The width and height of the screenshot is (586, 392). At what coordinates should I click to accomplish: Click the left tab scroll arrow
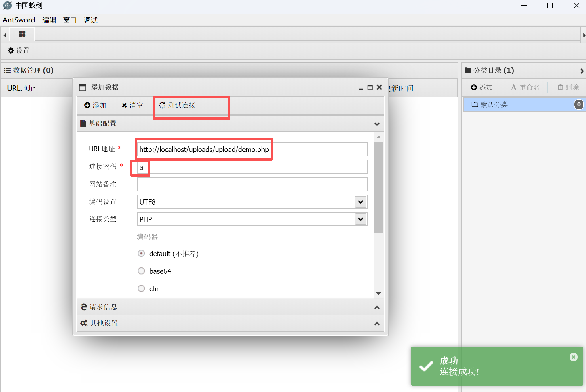coord(5,35)
